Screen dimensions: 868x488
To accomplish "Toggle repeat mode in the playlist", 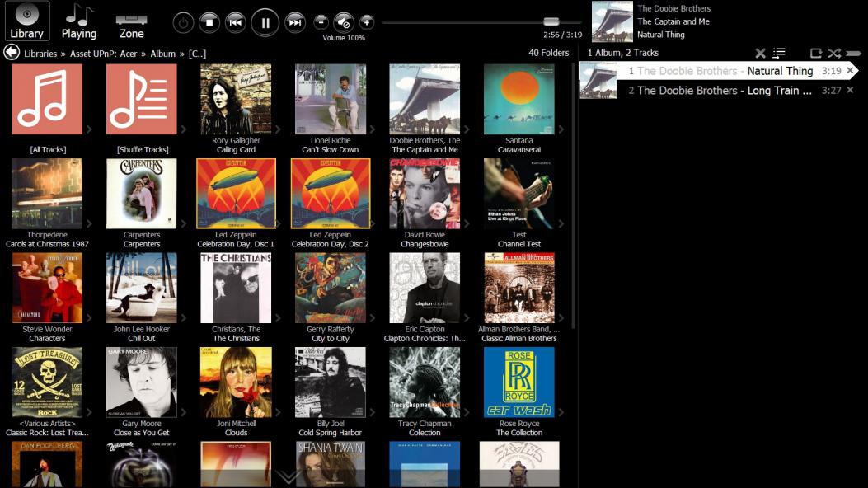I will click(x=816, y=53).
